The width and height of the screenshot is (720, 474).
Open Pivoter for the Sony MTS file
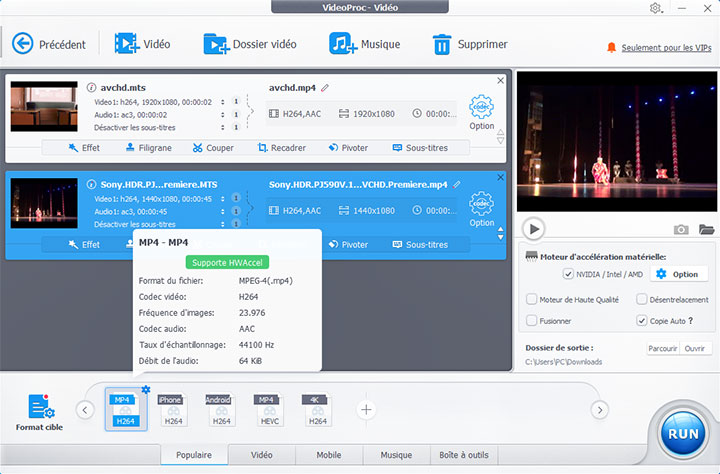348,245
